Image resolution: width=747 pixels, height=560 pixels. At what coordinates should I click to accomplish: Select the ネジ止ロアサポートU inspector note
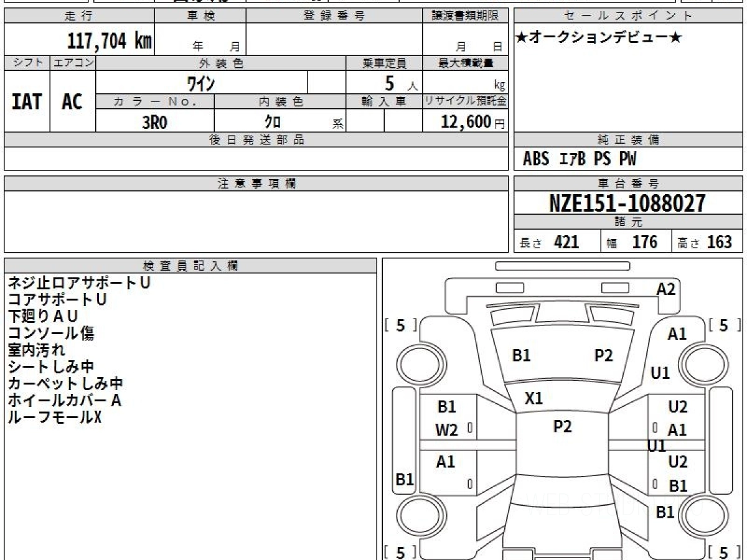(x=78, y=283)
